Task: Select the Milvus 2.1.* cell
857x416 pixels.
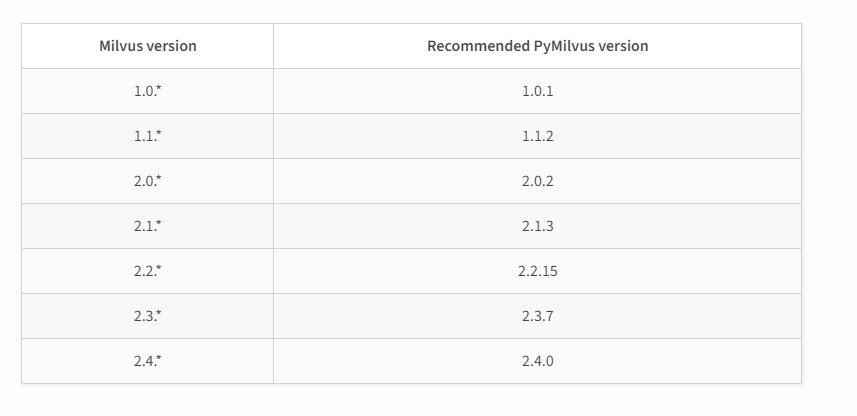Action: [x=147, y=226]
